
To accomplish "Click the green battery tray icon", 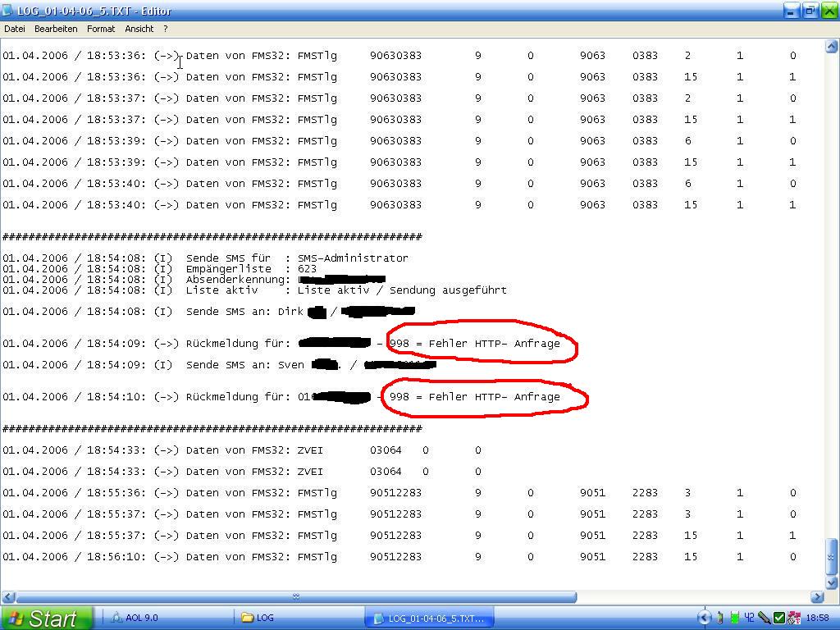I will [734, 618].
